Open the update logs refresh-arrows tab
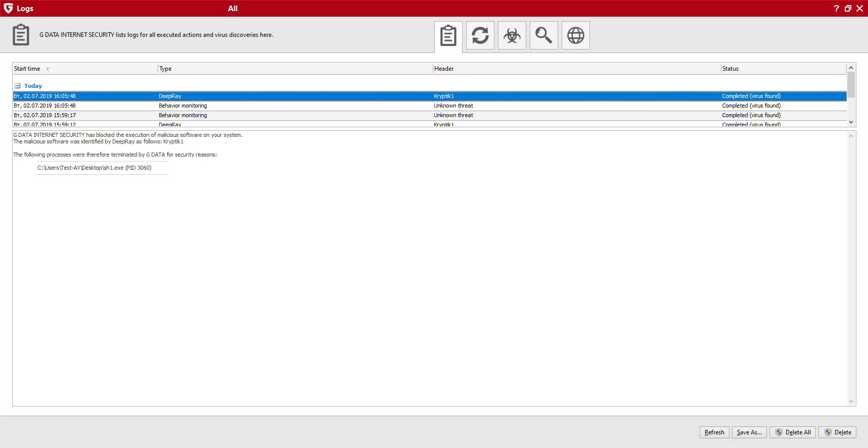The height and width of the screenshot is (448, 868). pos(480,35)
